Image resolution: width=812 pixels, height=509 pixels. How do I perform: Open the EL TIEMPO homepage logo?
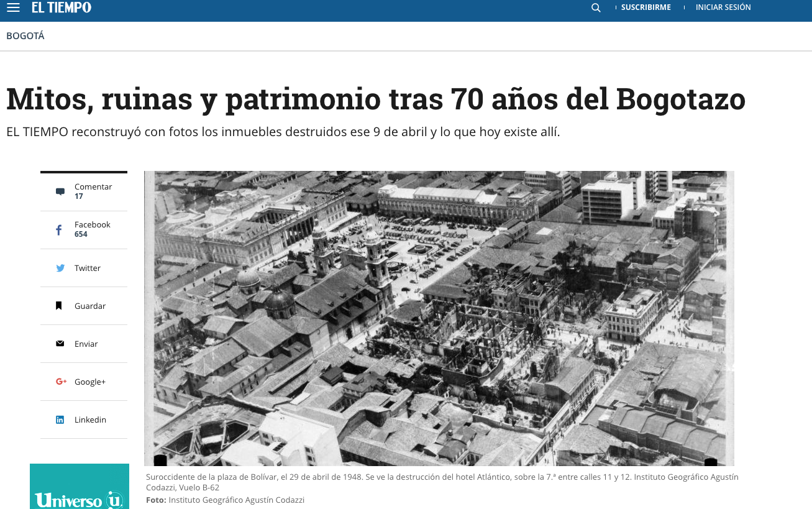coord(61,7)
